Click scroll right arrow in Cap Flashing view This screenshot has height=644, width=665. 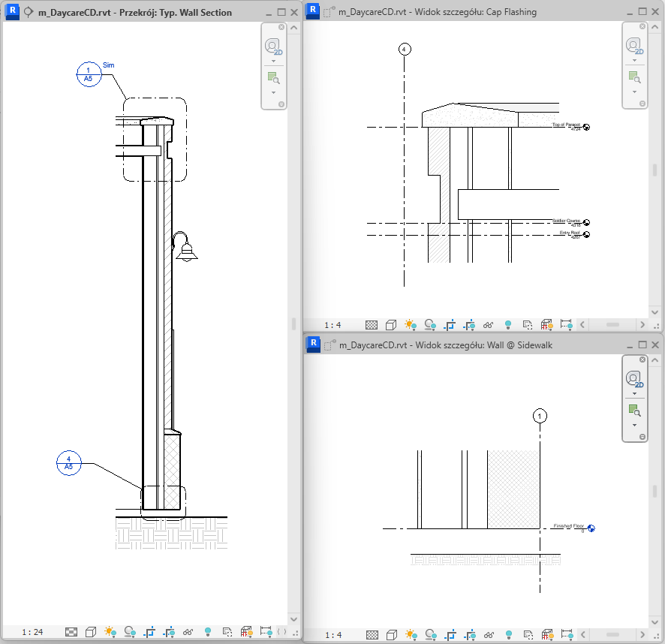click(x=642, y=325)
